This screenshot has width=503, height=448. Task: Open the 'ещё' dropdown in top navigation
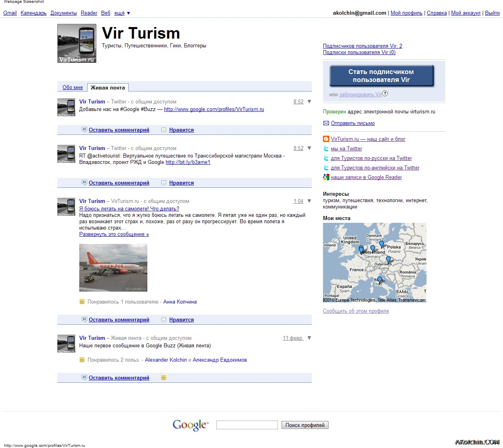122,13
